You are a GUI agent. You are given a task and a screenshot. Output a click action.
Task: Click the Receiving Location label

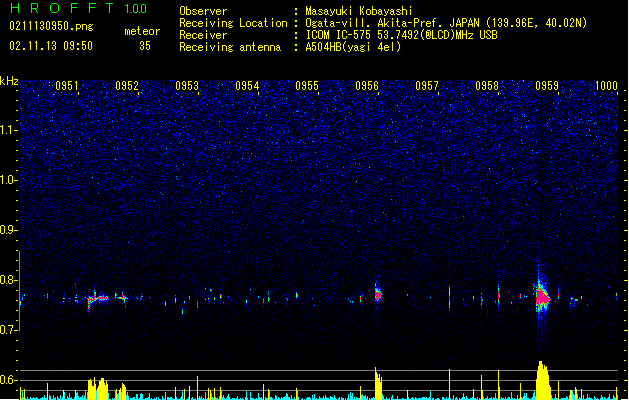pyautogui.click(x=233, y=23)
